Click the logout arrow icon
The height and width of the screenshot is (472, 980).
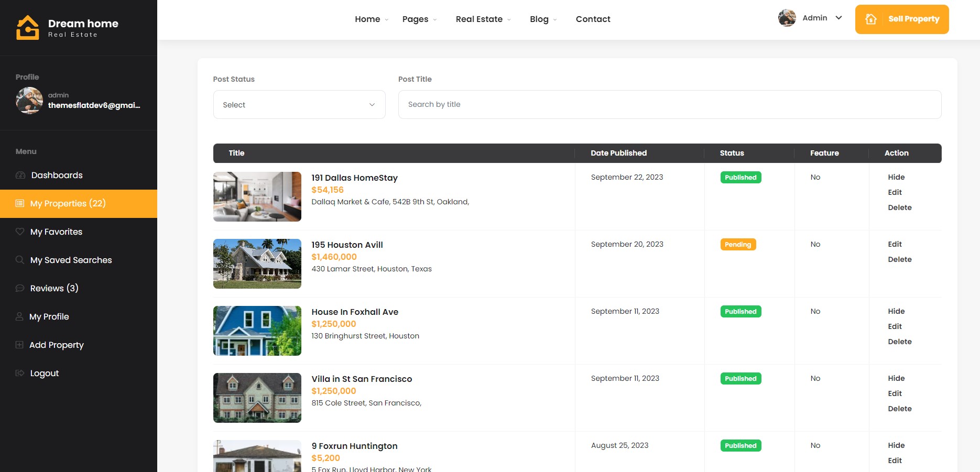click(x=20, y=373)
